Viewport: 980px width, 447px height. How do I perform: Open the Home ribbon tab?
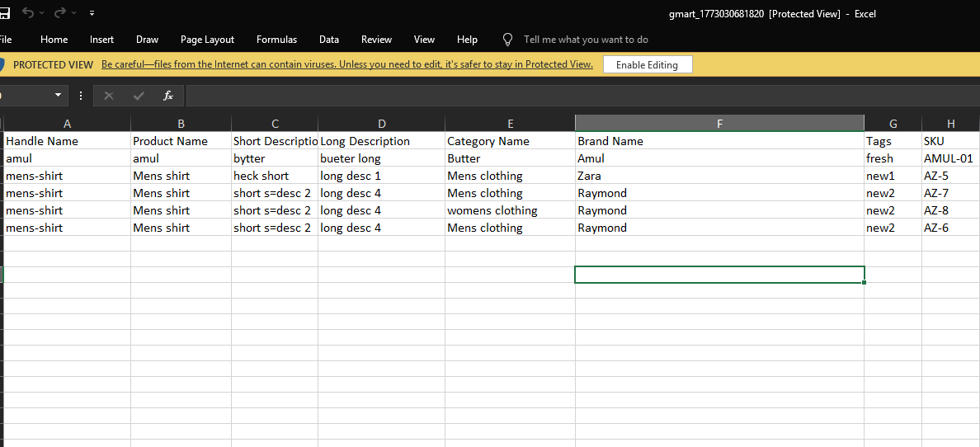coord(54,40)
